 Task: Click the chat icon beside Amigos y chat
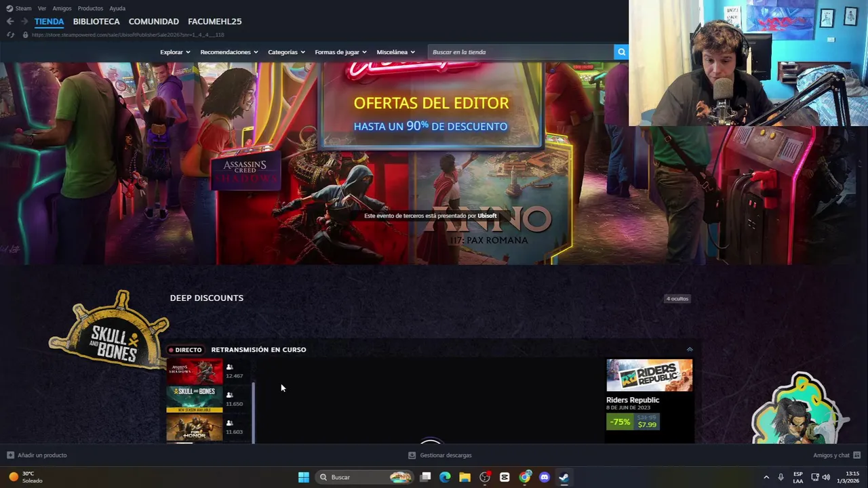pyautogui.click(x=856, y=455)
